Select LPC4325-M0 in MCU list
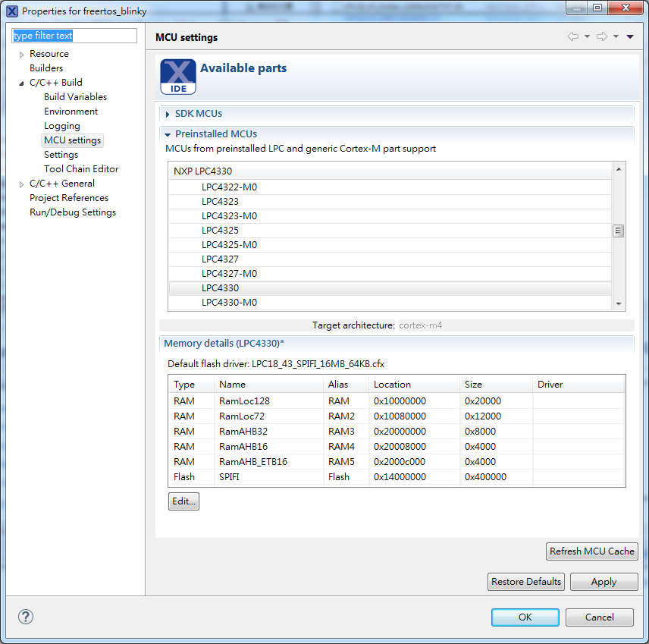 390,245
